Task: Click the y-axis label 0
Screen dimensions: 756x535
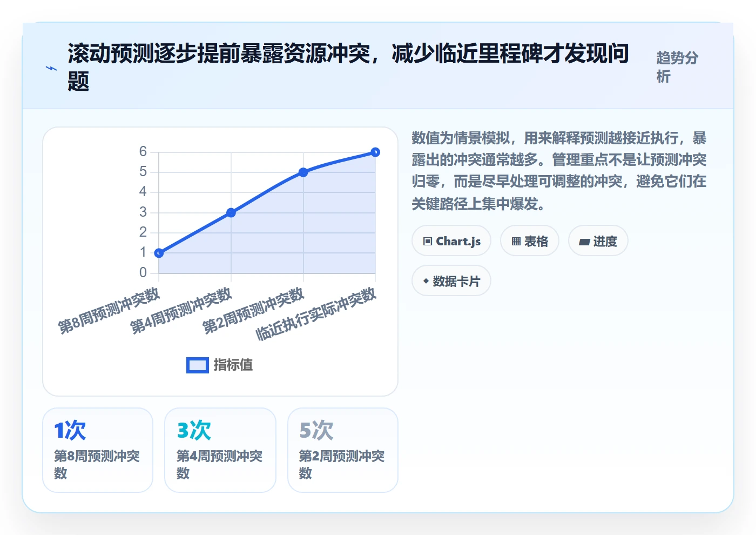Action: click(x=143, y=272)
